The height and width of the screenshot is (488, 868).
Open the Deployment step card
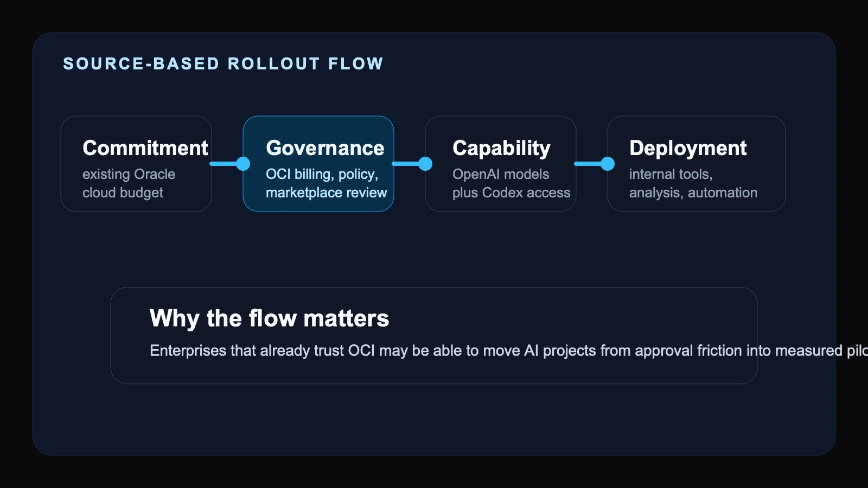point(697,164)
